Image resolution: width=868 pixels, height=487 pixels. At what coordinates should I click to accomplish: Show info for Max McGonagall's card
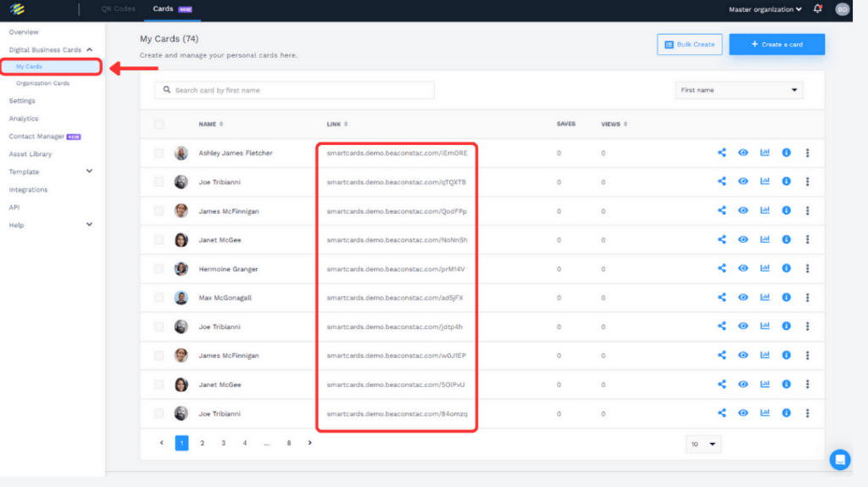pyautogui.click(x=786, y=297)
